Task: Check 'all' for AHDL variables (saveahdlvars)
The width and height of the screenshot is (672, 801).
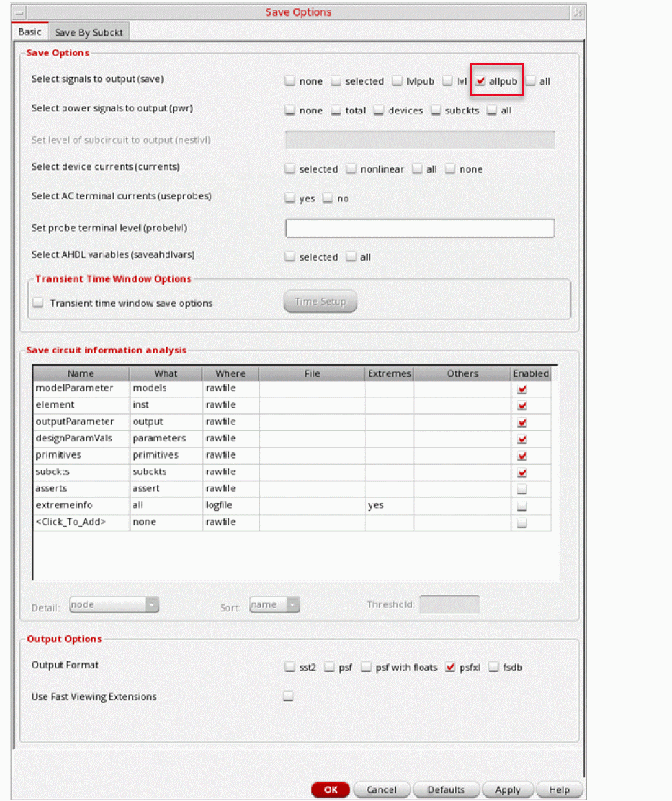Action: (x=351, y=256)
